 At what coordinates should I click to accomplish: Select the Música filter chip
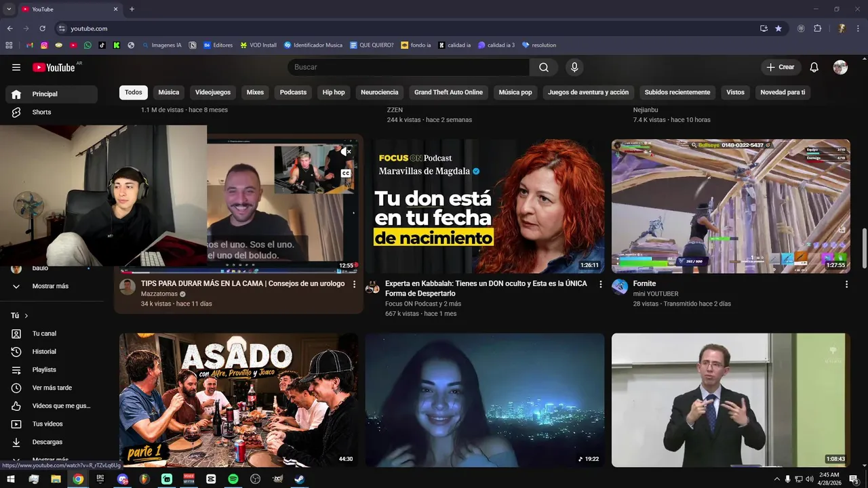[x=169, y=92]
